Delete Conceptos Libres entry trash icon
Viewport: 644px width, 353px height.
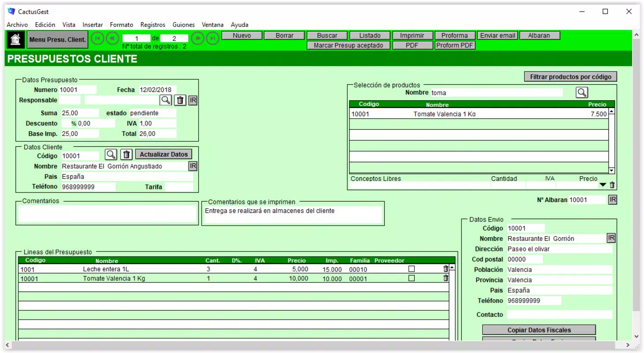pyautogui.click(x=612, y=185)
